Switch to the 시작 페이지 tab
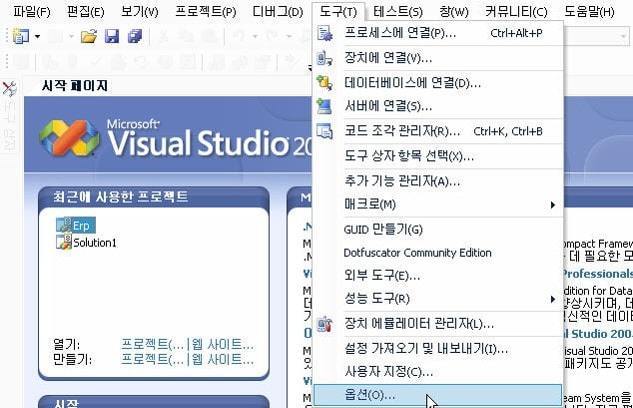The height and width of the screenshot is (408, 633). click(75, 86)
